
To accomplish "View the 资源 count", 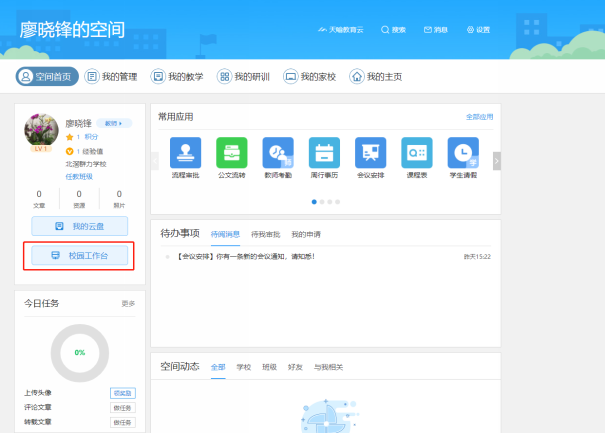I will (79, 199).
